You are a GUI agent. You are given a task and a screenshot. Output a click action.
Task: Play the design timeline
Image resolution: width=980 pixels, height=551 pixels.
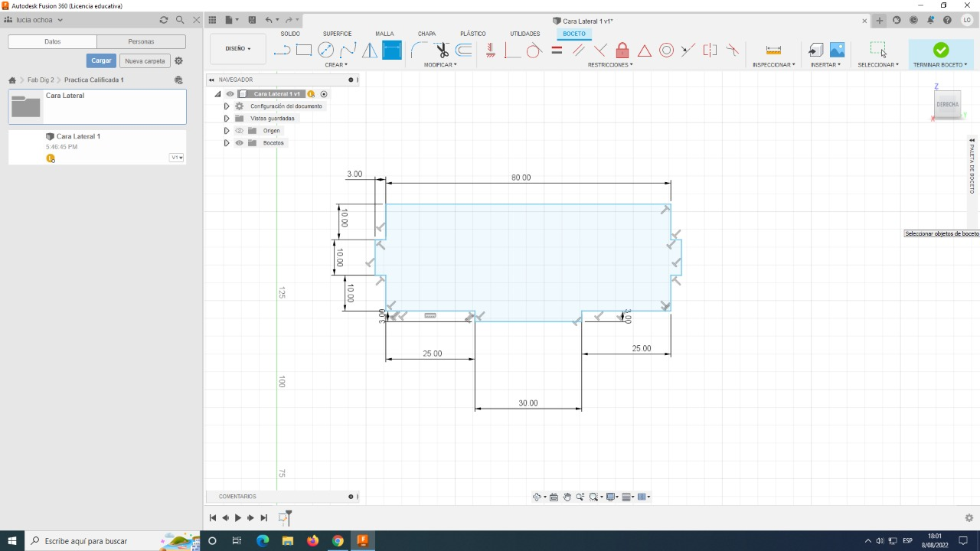tap(237, 518)
